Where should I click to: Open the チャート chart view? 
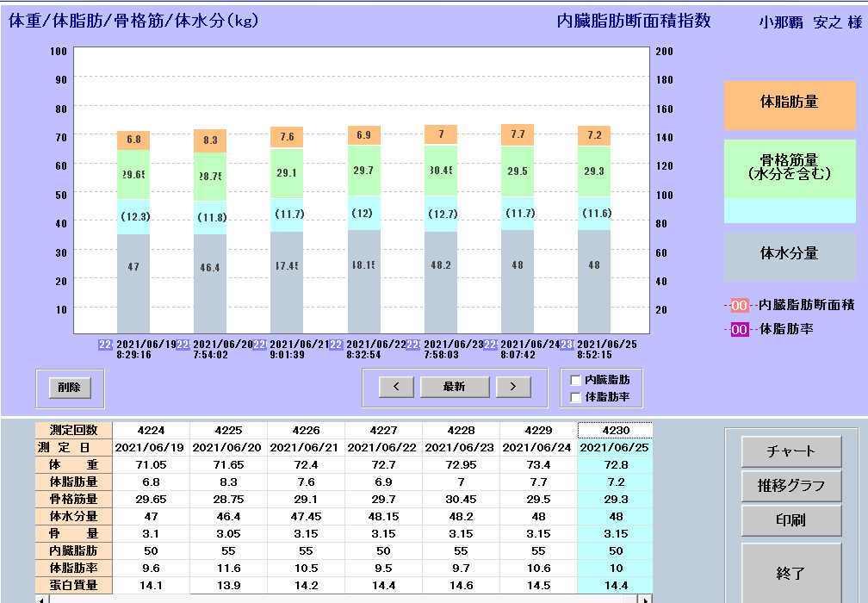click(x=790, y=451)
